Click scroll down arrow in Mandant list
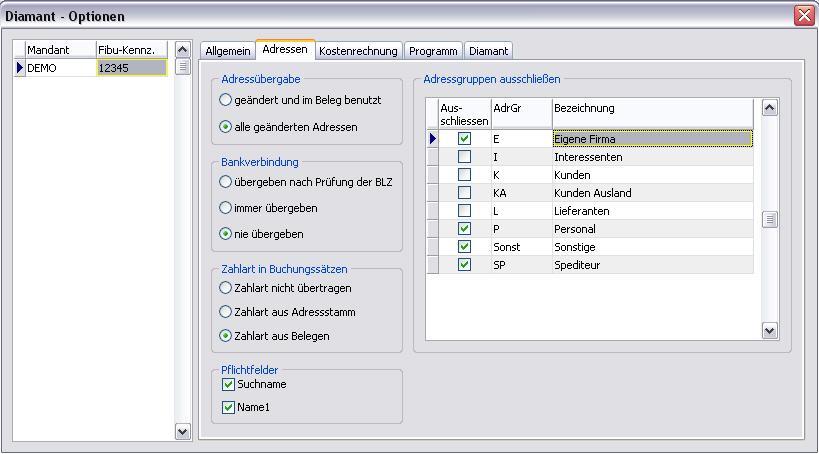The height and width of the screenshot is (454, 819). click(182, 431)
